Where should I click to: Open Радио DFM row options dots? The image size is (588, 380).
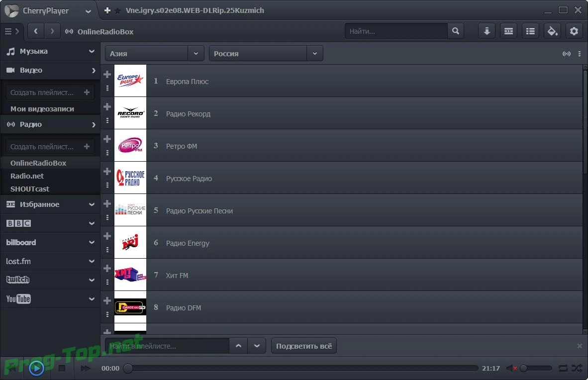[107, 314]
